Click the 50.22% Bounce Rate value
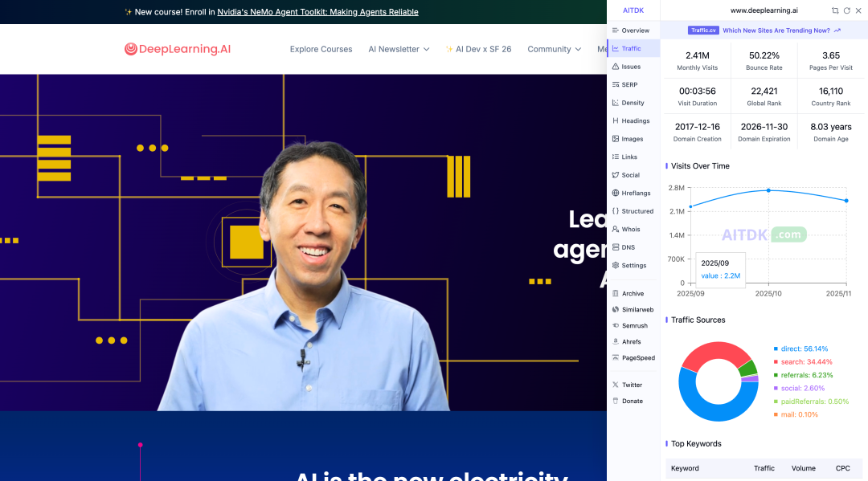 (x=764, y=56)
